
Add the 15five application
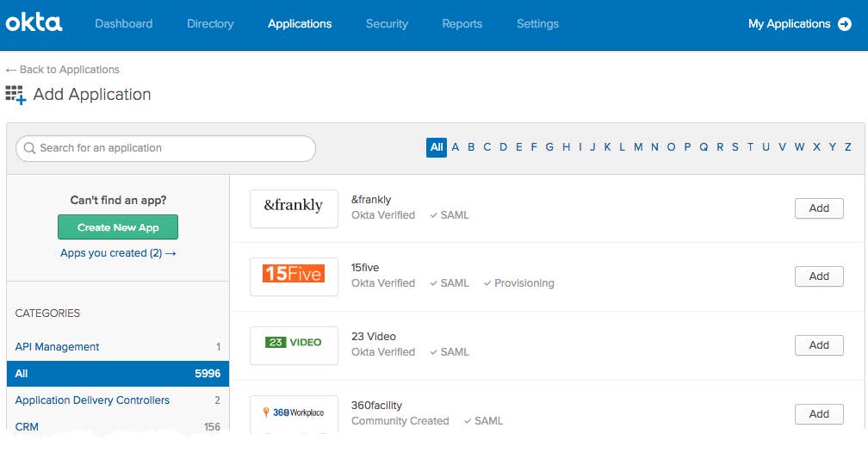click(818, 276)
